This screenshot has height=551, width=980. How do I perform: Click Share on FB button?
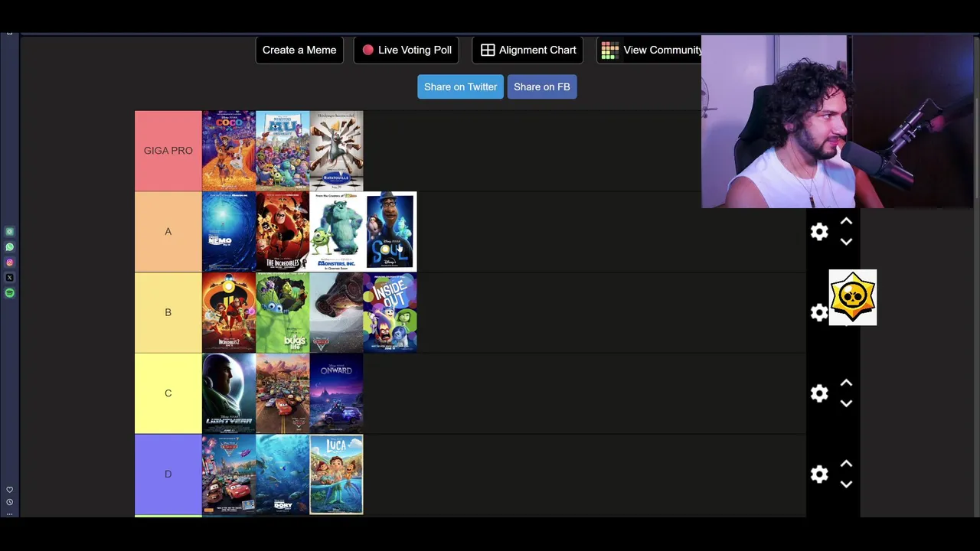point(541,86)
